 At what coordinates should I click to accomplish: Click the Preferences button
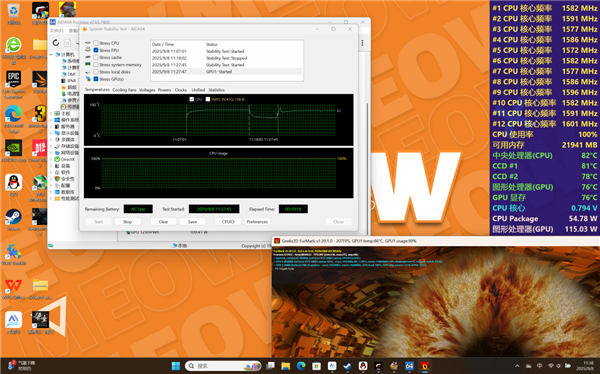pos(257,222)
